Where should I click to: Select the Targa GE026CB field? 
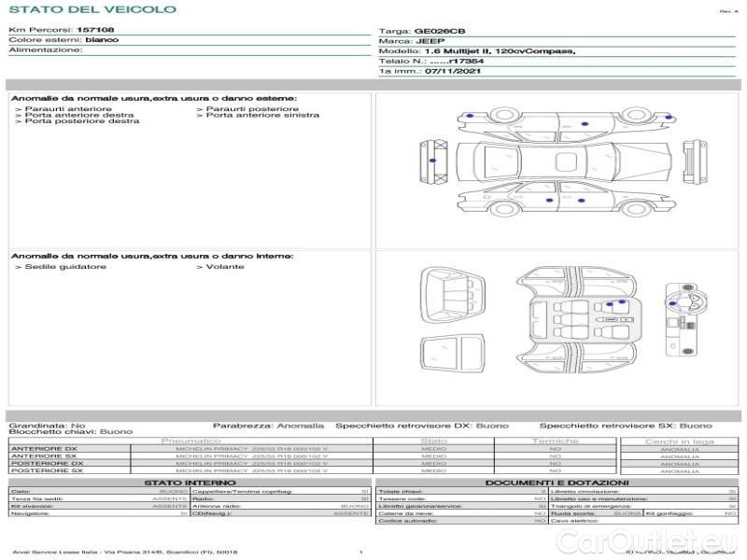click(418, 31)
